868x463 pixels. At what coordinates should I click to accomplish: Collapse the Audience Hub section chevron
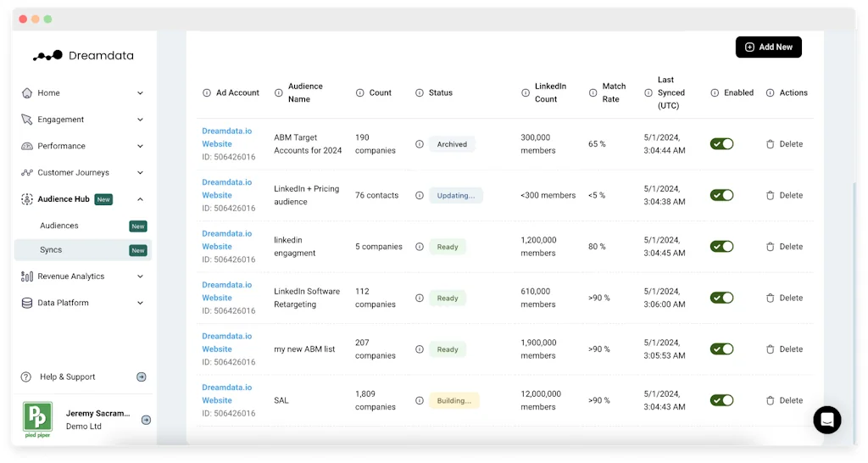[140, 199]
